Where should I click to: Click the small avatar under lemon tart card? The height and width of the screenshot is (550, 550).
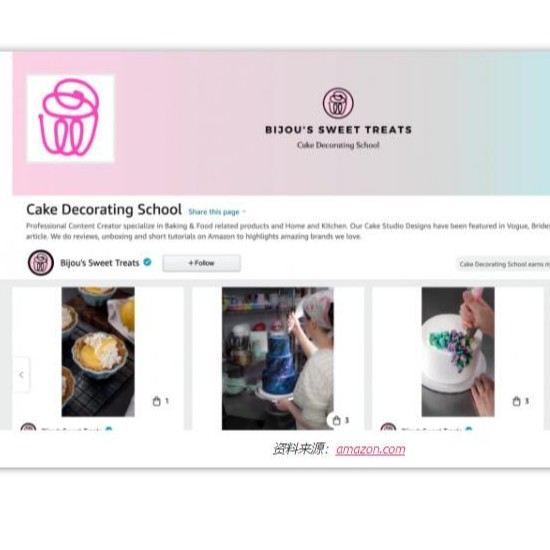(x=28, y=427)
